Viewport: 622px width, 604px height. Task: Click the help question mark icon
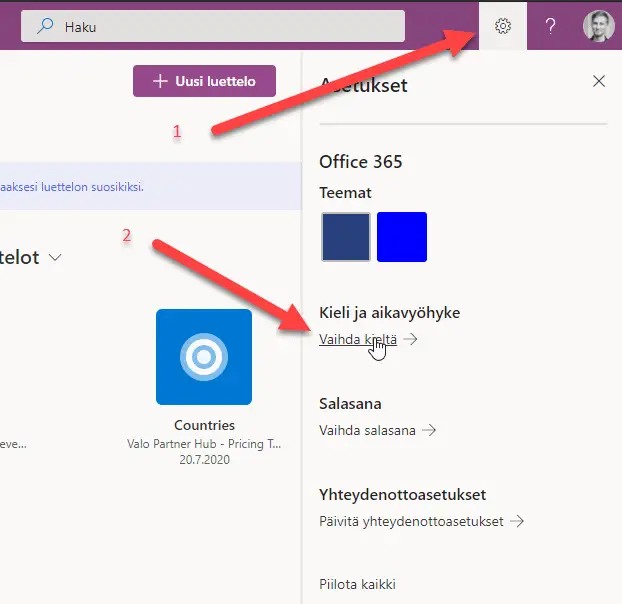[x=550, y=26]
